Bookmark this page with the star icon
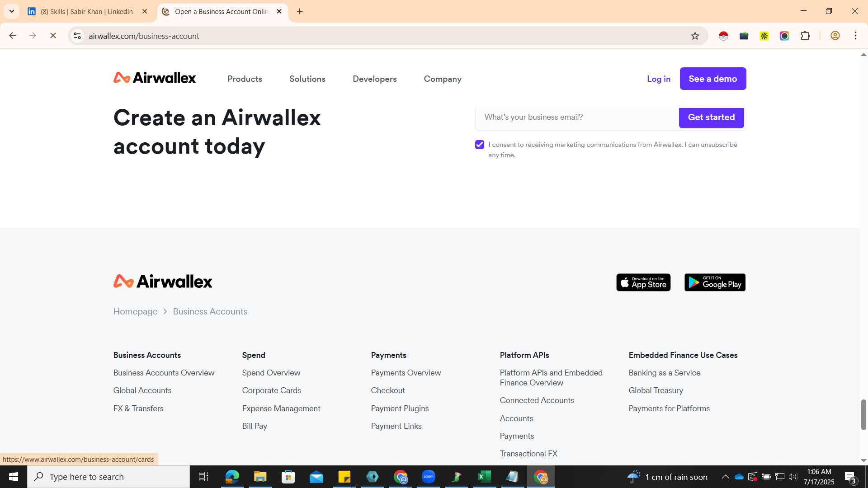This screenshot has width=868, height=488. click(x=695, y=36)
